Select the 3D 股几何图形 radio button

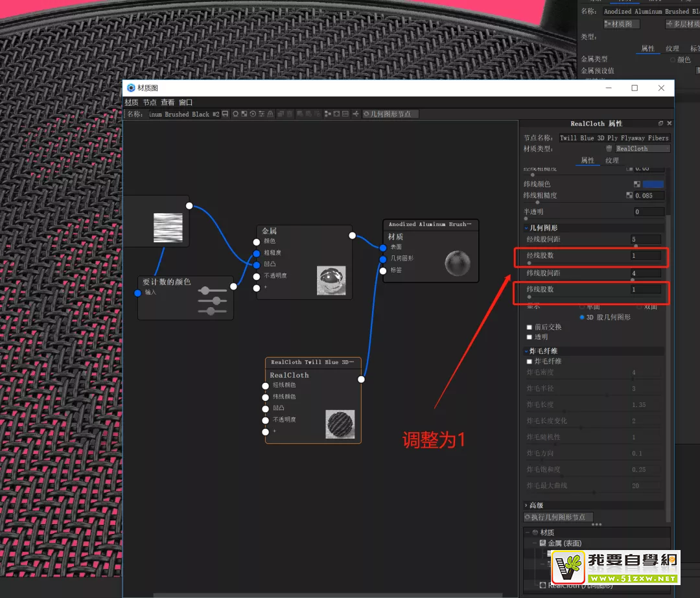[x=581, y=317]
